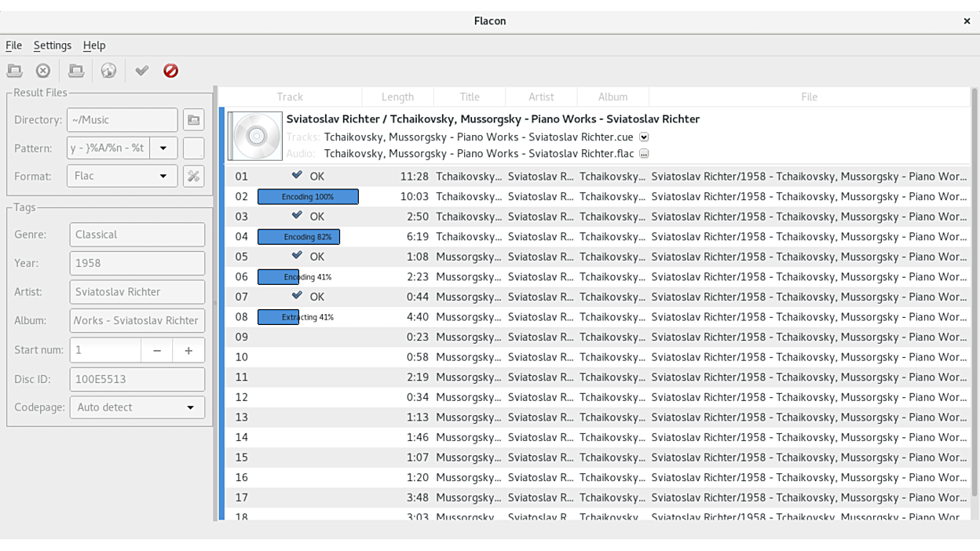Viewport: 980px width, 551px height.
Task: Open the Settings menu
Action: [52, 46]
